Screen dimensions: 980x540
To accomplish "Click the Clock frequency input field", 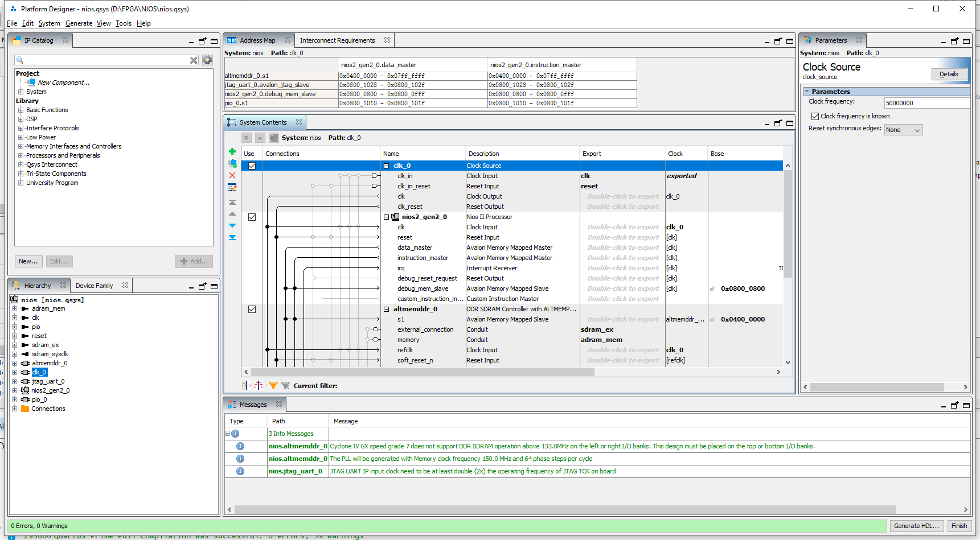I will (x=926, y=103).
